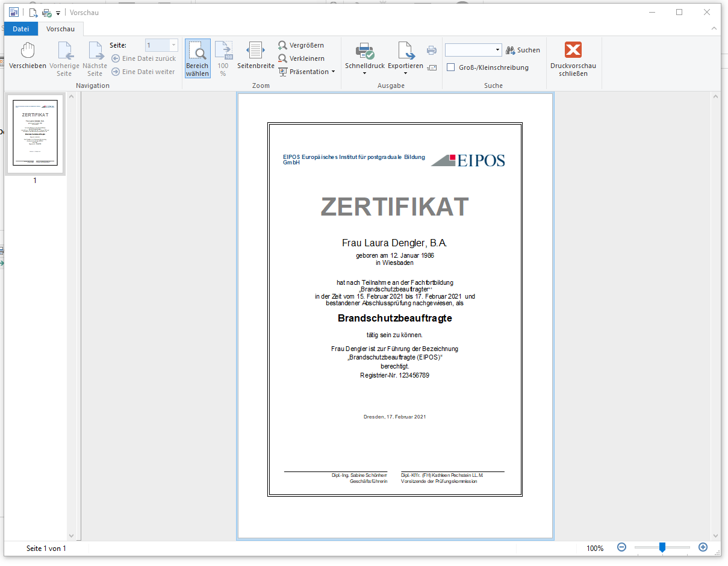Click quick access Schnelldruck icon
The image size is (728, 566).
(x=46, y=13)
